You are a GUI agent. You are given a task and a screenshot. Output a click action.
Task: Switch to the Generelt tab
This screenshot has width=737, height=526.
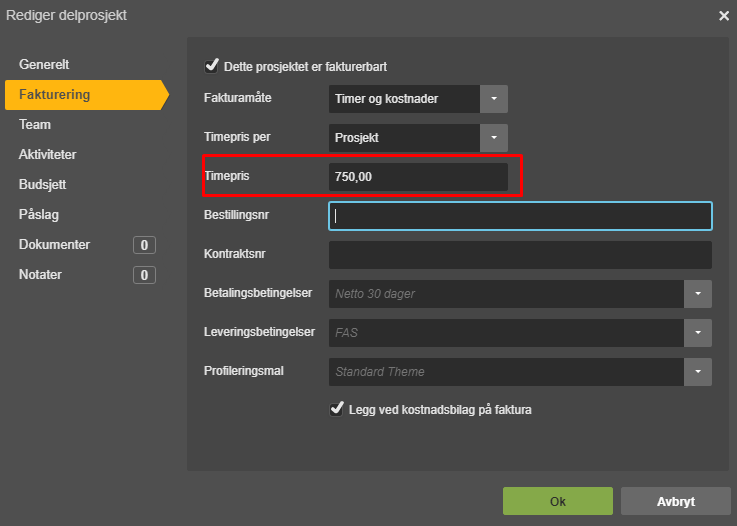44,64
